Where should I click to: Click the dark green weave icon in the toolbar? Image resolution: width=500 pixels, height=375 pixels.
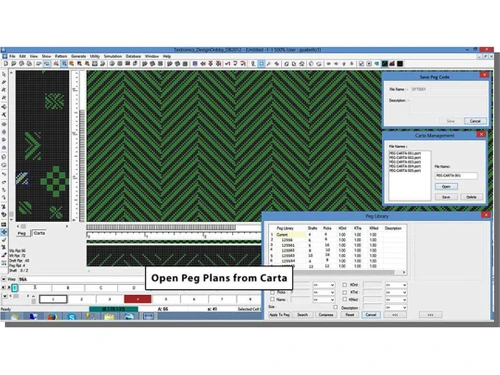tap(385, 64)
